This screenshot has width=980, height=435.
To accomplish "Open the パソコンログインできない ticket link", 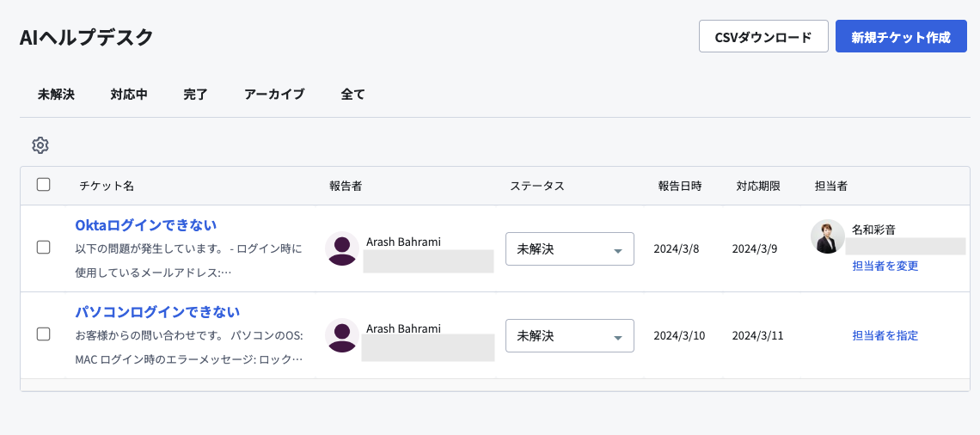I will pyautogui.click(x=156, y=312).
